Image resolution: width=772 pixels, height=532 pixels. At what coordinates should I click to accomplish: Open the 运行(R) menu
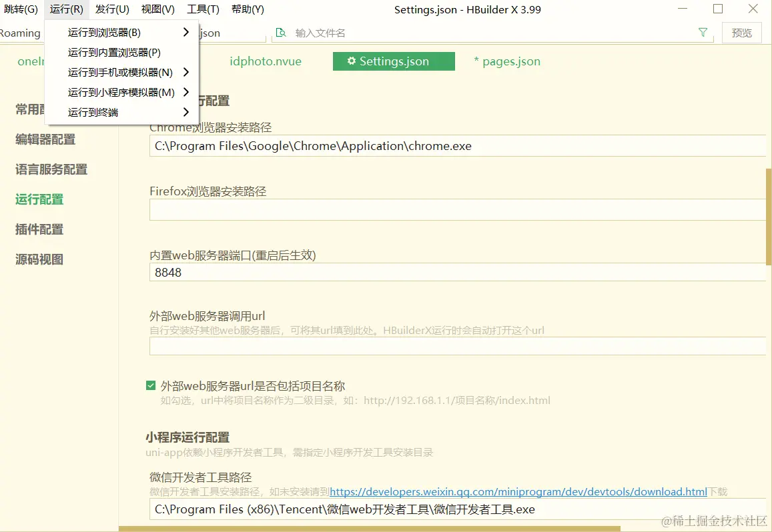pos(67,9)
